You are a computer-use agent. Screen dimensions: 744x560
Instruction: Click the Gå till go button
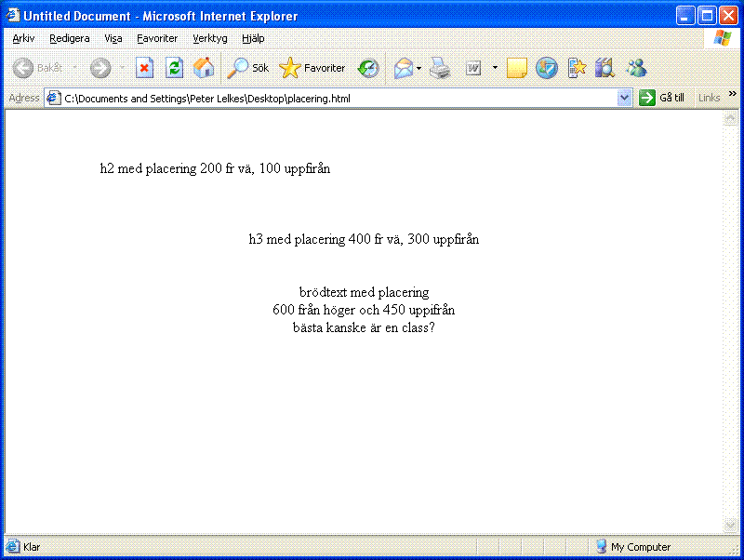pos(661,98)
